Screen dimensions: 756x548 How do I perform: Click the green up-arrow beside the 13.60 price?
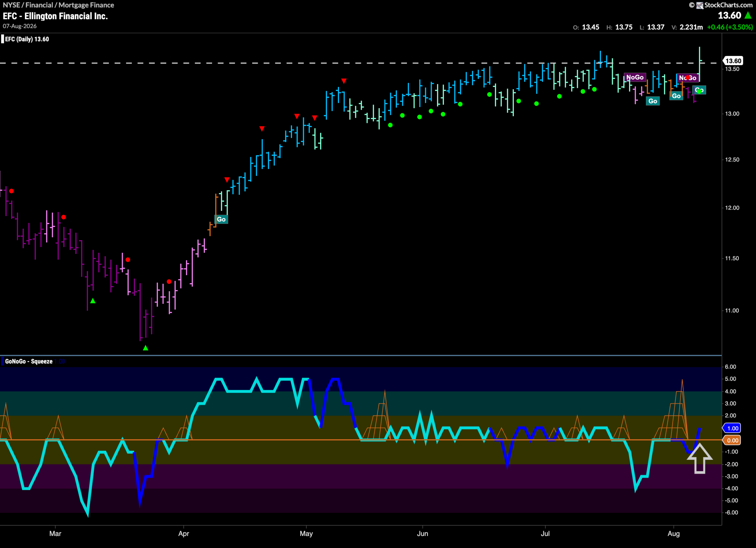[748, 15]
